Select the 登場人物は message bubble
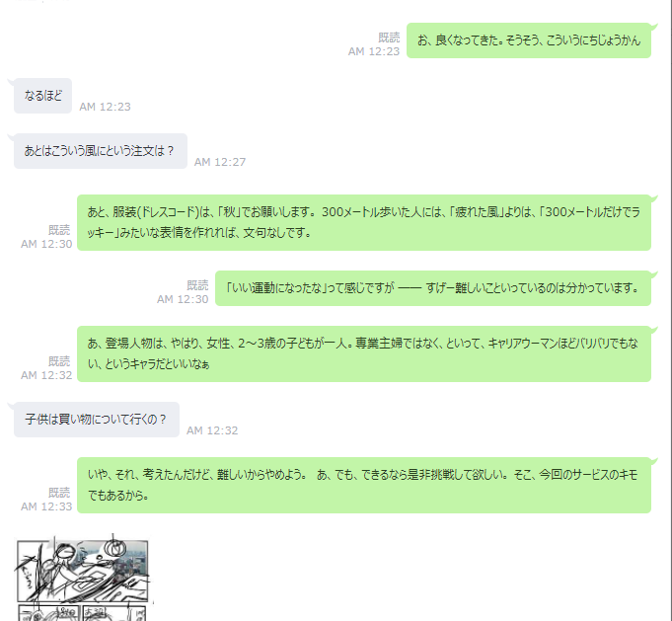This screenshot has width=672, height=621. coord(364,353)
